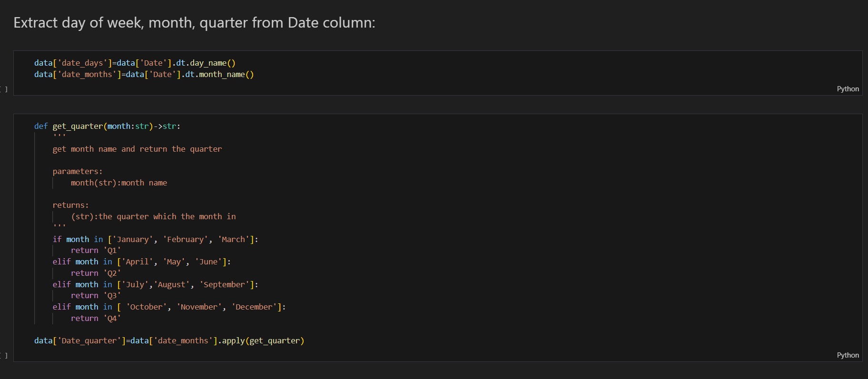868x379 pixels.
Task: Place cursor on the January, February, March condition
Action: tap(155, 240)
